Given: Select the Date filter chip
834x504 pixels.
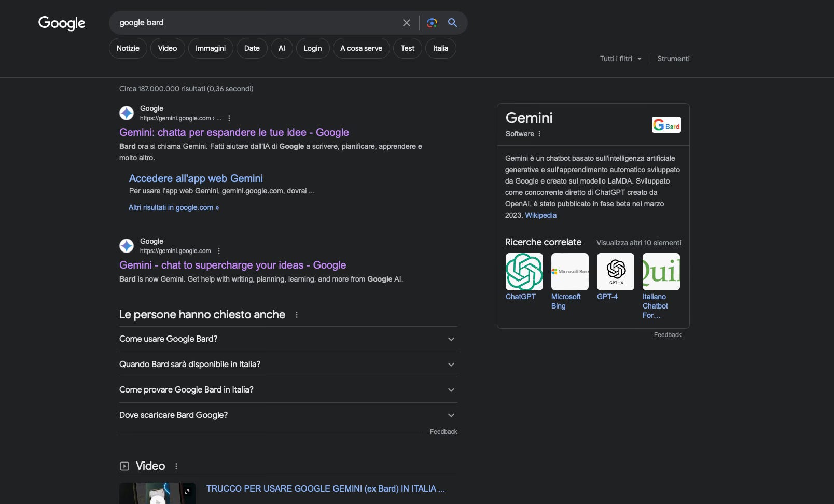Looking at the screenshot, I should (252, 48).
